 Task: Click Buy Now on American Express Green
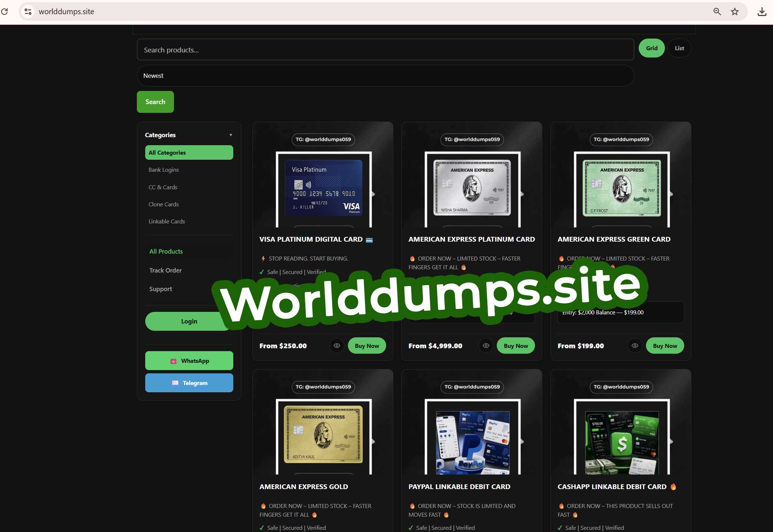coord(665,346)
